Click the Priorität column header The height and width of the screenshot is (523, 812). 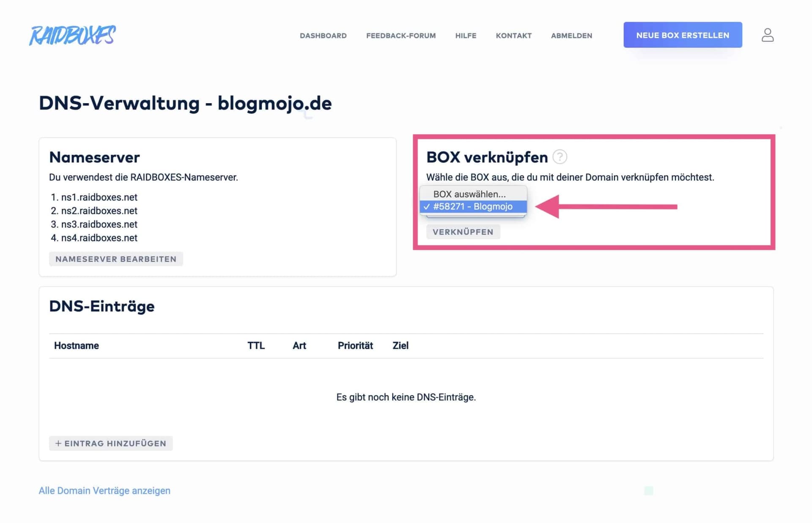point(355,345)
